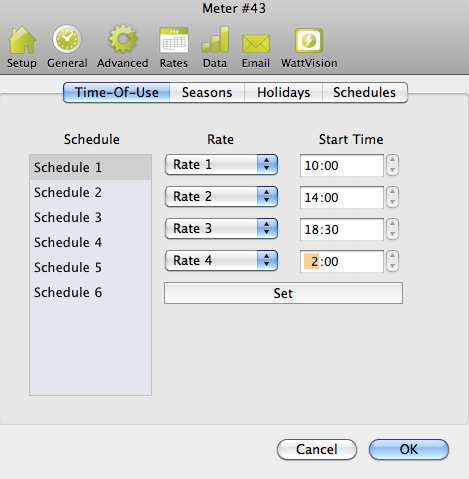Click the 18:30 start time field
The height and width of the screenshot is (479, 469).
tap(342, 229)
